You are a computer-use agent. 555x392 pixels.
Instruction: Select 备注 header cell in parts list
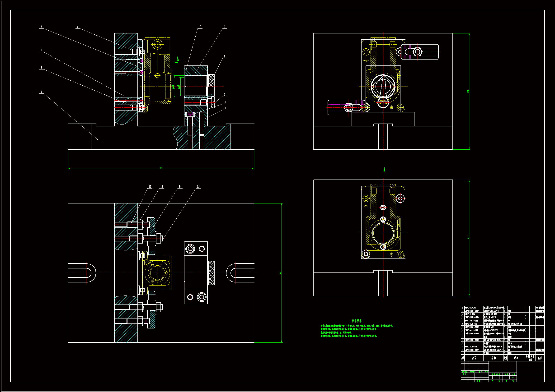[x=540, y=358]
